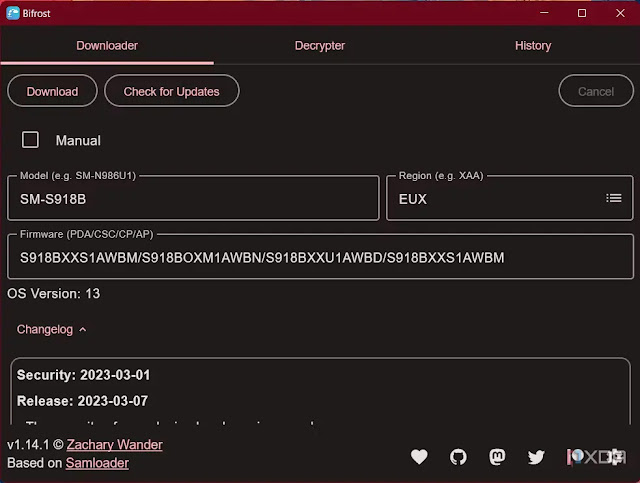Click the v1.14.1 version text
640x483 pixels.
coord(28,445)
